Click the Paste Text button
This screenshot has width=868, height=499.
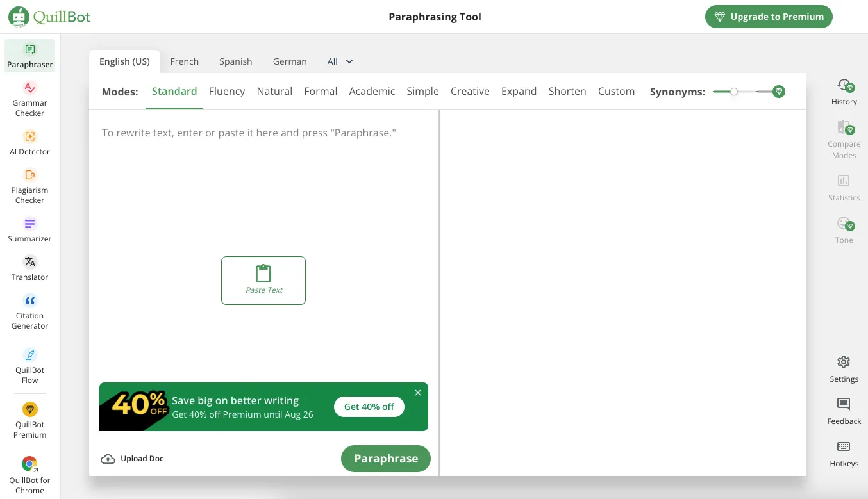pos(263,281)
